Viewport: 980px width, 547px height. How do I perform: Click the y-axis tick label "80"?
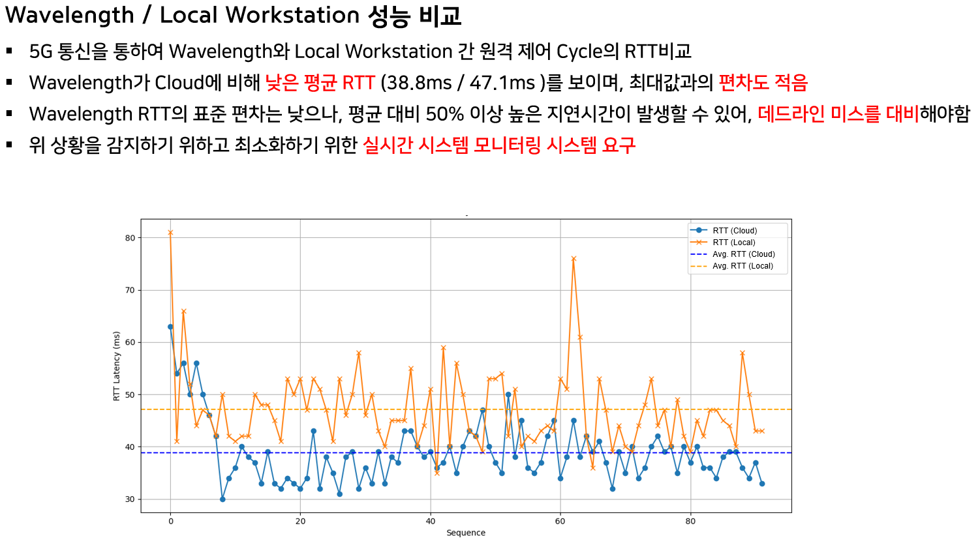(x=130, y=238)
